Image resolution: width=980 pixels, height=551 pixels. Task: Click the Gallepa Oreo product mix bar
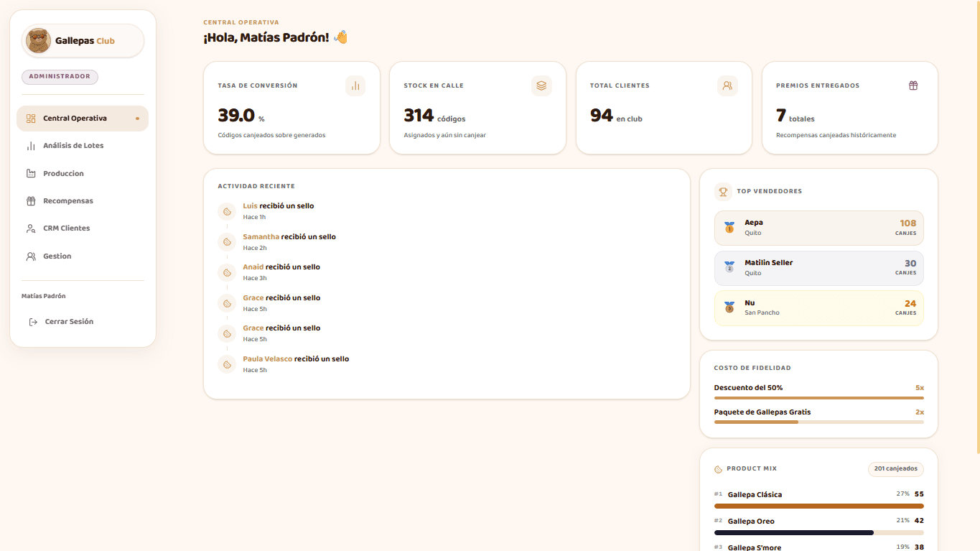click(x=818, y=533)
